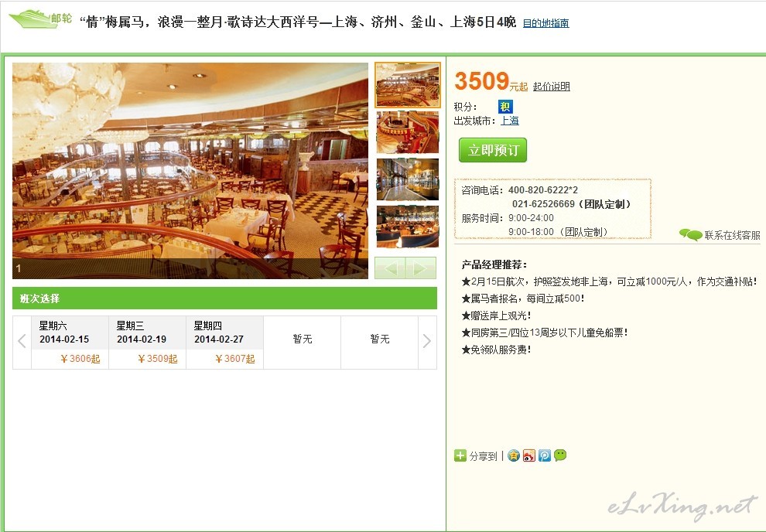This screenshot has width=766, height=532.
Task: Click the 立即预订 booking button
Action: [492, 150]
